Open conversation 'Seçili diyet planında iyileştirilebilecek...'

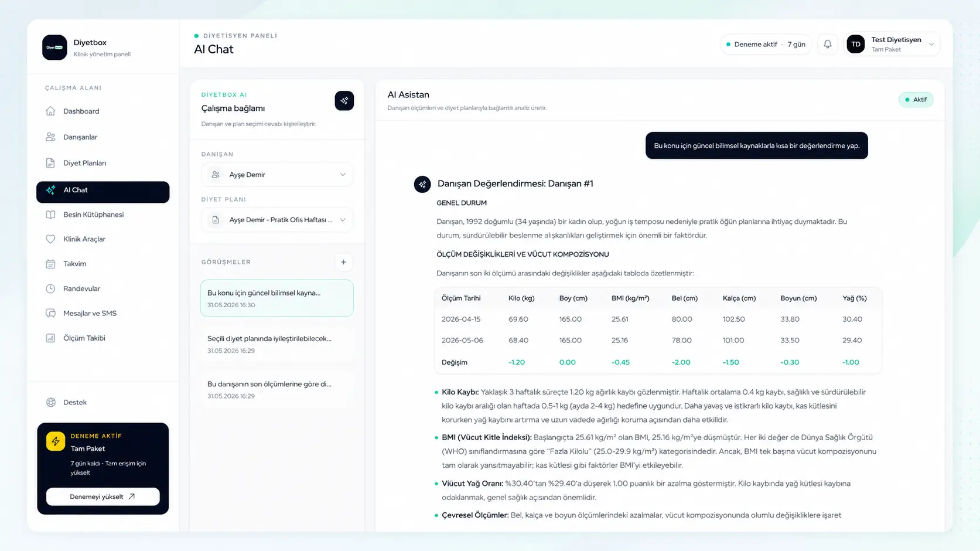coord(277,344)
